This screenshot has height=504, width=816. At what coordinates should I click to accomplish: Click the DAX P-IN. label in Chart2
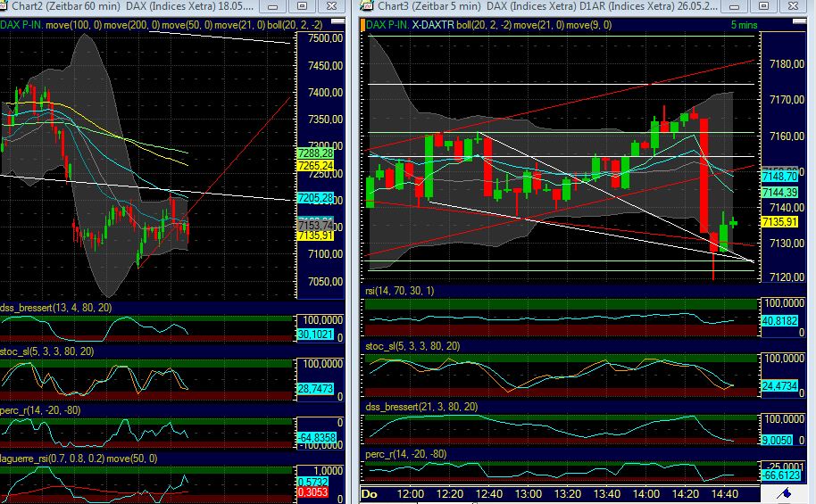coord(22,24)
